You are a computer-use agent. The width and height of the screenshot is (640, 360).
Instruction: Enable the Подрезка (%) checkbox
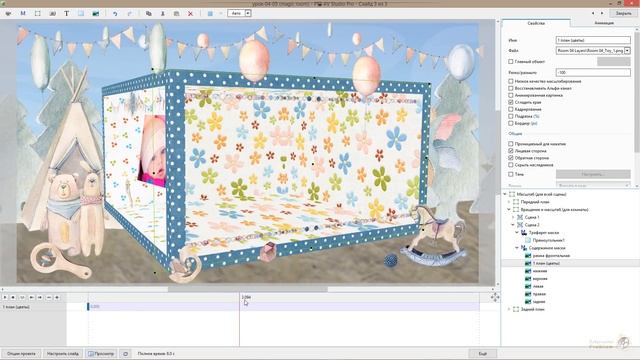(511, 116)
